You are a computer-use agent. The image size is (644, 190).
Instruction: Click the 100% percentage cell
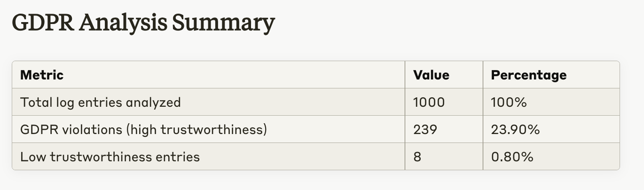509,102
